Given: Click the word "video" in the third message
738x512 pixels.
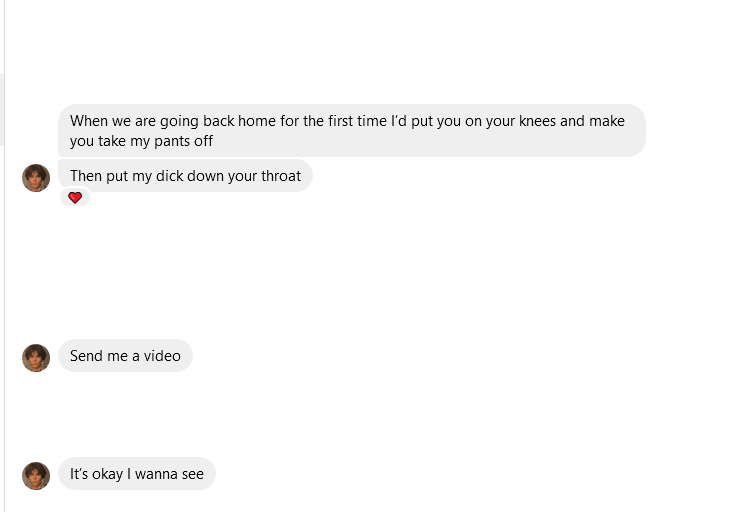Looking at the screenshot, I should point(162,356).
